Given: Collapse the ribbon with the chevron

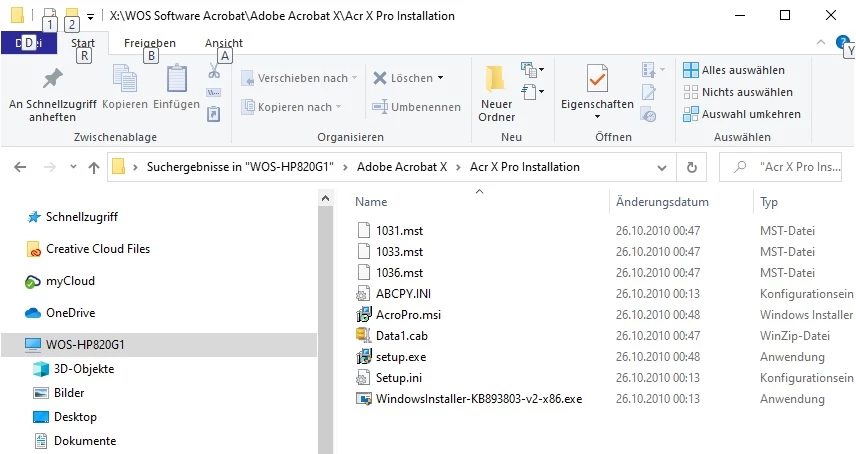Looking at the screenshot, I should pos(821,42).
